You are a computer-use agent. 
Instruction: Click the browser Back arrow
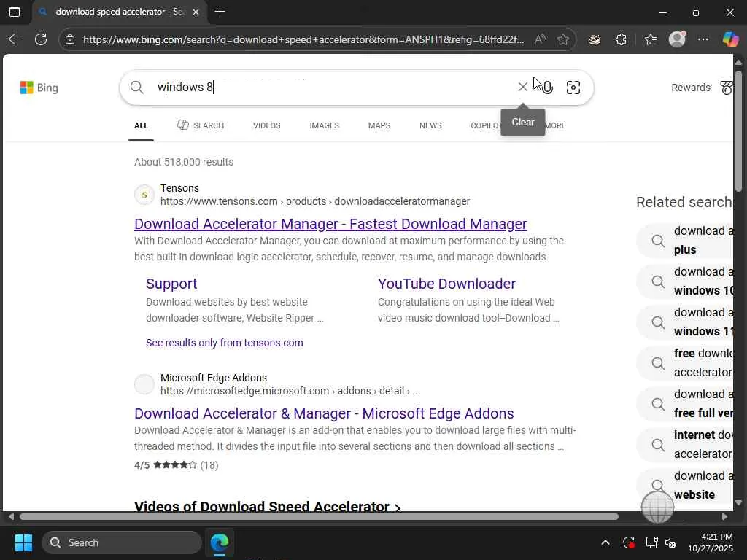(x=15, y=39)
